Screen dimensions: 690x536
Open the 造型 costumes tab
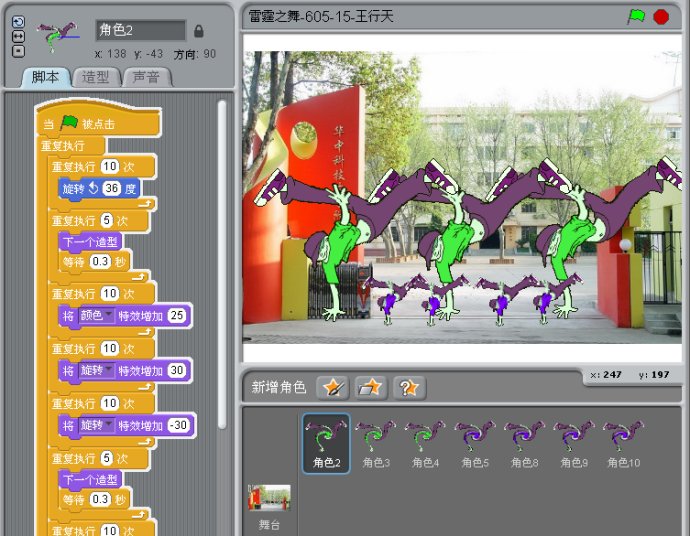(x=95, y=77)
